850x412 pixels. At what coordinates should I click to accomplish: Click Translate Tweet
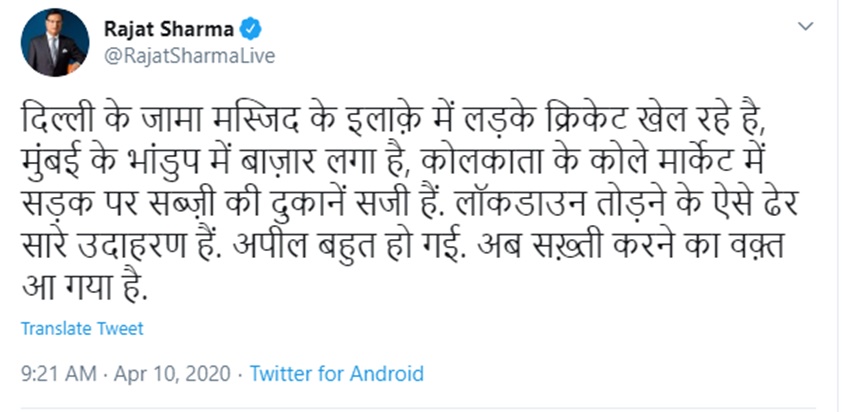[82, 328]
